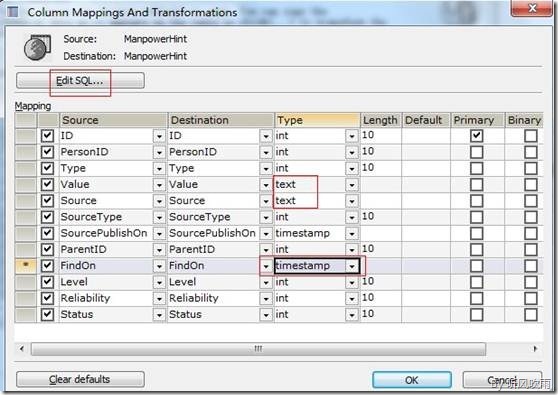This screenshot has width=558, height=395.
Task: Expand the Type dropdown for Reliability row
Action: (x=352, y=299)
